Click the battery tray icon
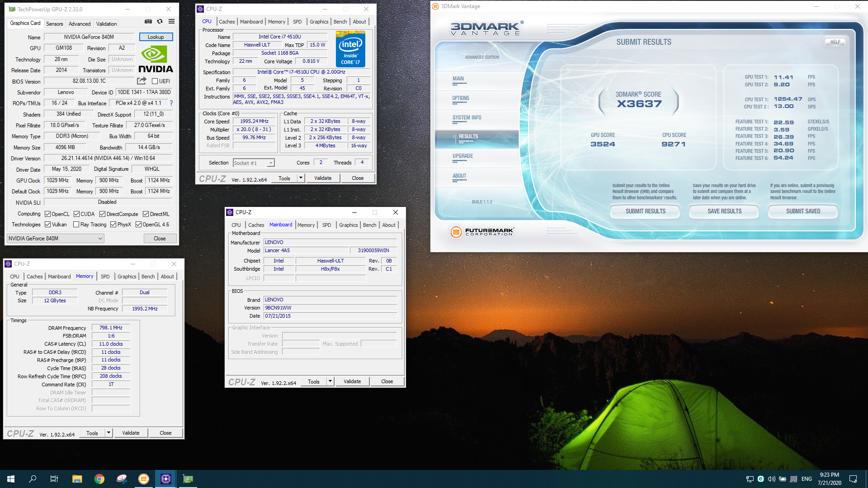The width and height of the screenshot is (868, 488). tap(783, 479)
